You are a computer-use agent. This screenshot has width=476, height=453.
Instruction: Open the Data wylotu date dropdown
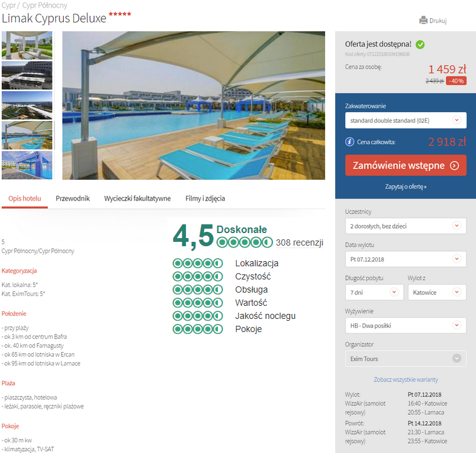click(405, 259)
